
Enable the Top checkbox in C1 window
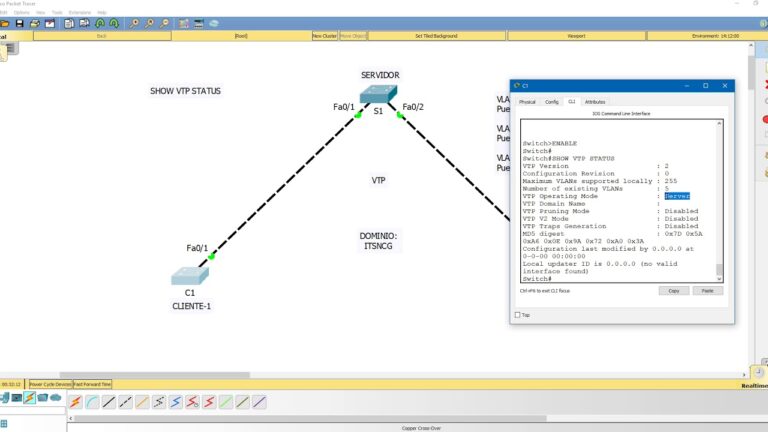tap(517, 315)
